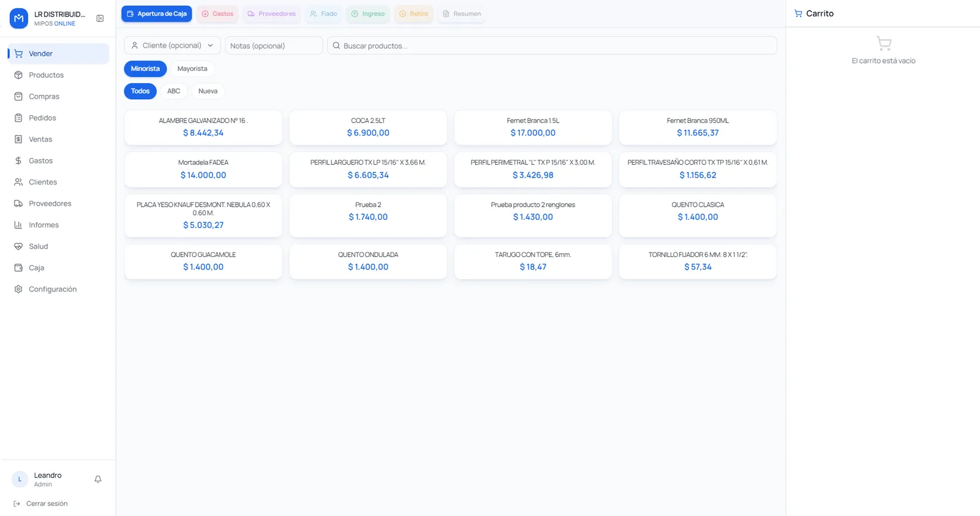Image resolution: width=980 pixels, height=516 pixels.
Task: Focus the Notas (opcional) field
Action: (x=274, y=46)
